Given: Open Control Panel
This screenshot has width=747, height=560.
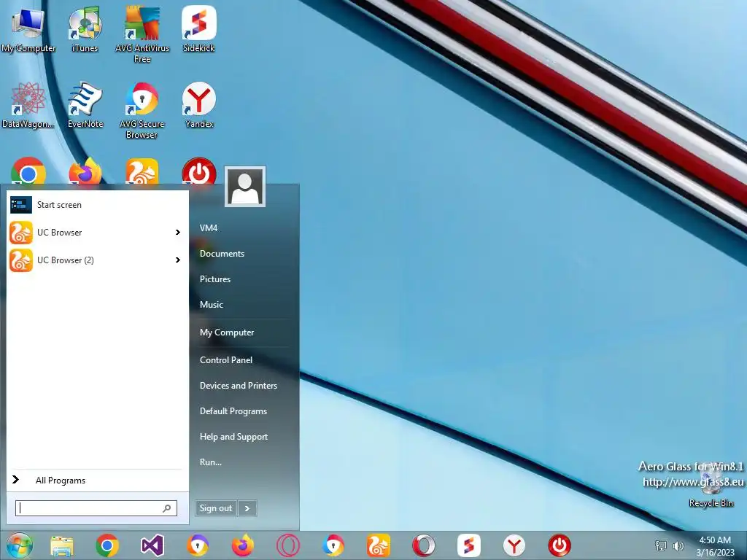Looking at the screenshot, I should 226,360.
